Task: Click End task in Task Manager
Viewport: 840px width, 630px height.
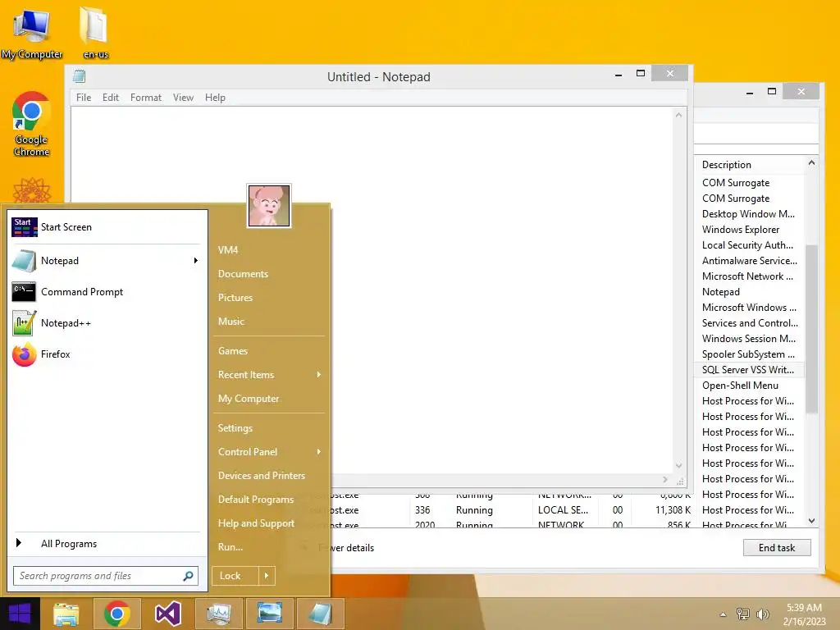Action: (777, 547)
